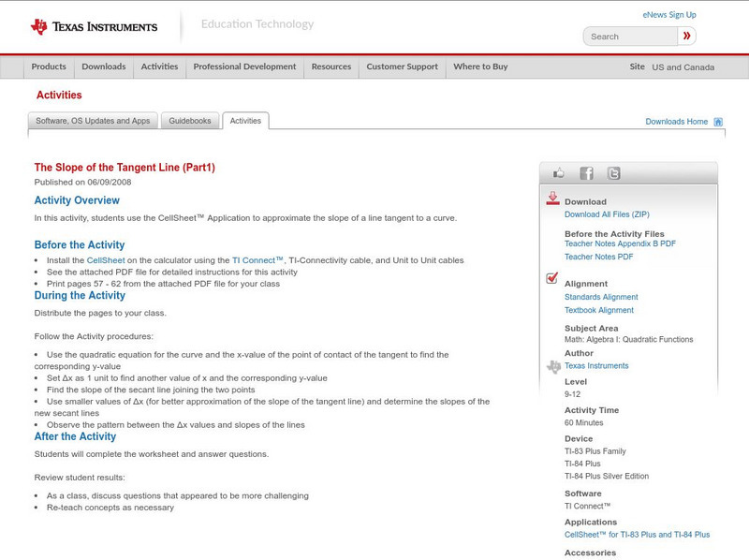
Task: Open Customer Support menu
Action: (403, 66)
